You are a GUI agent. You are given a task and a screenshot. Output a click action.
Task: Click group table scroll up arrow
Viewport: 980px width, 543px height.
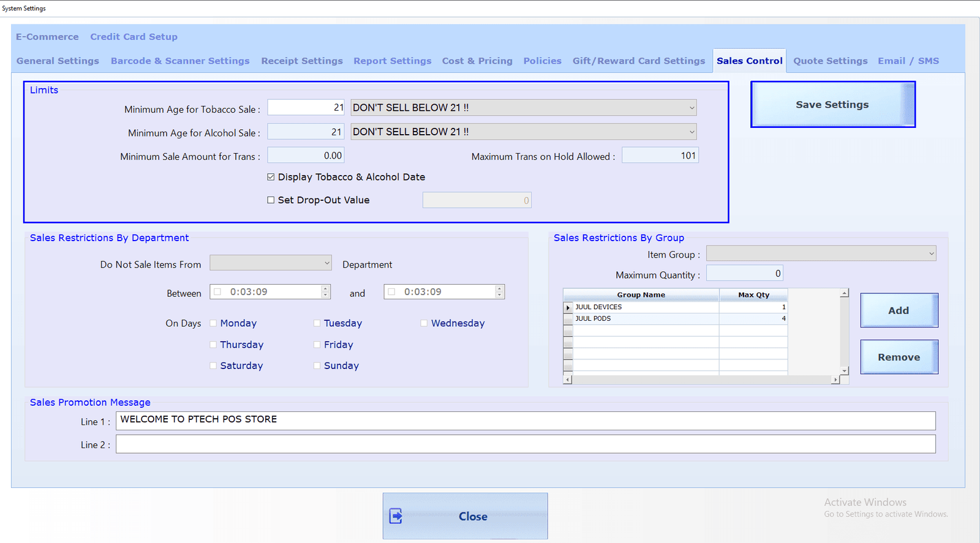coord(845,293)
